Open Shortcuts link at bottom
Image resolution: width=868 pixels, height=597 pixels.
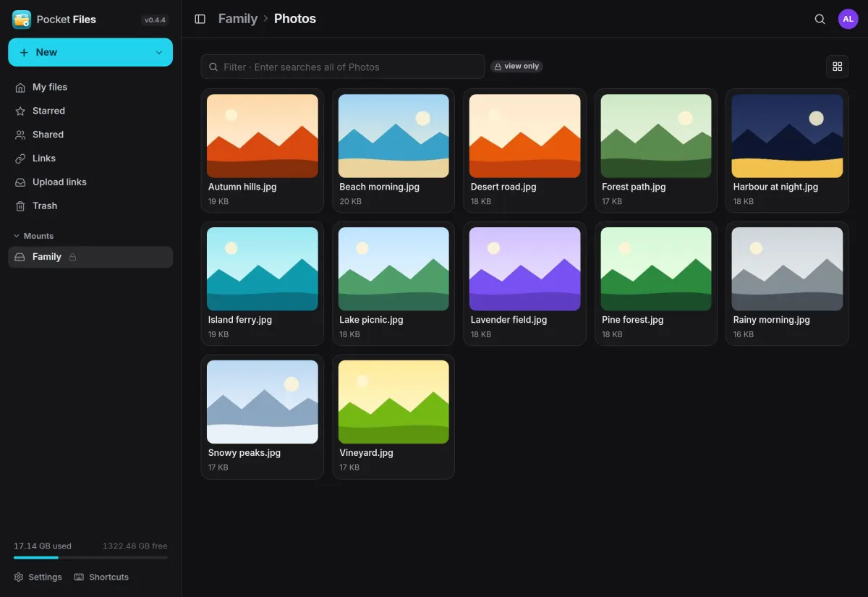(x=101, y=577)
